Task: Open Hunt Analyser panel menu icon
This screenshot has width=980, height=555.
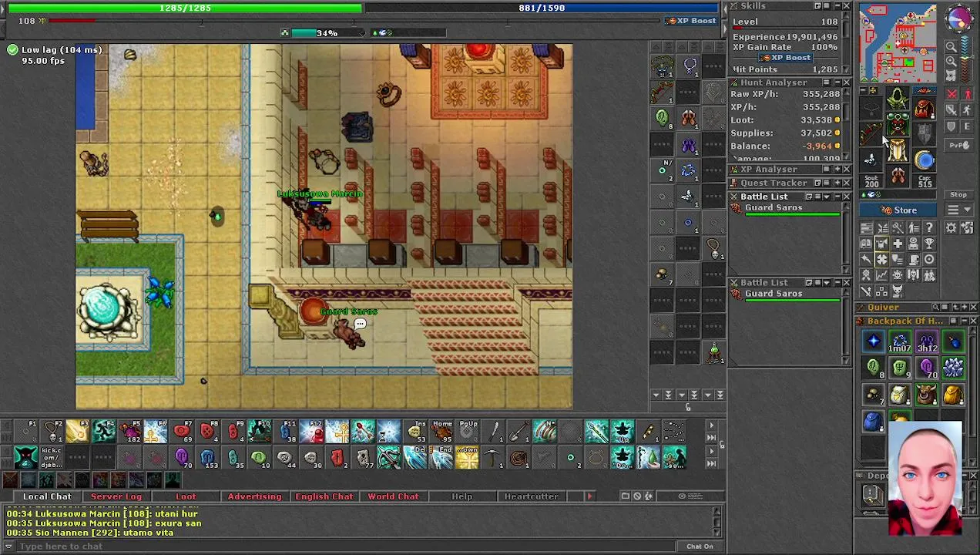Action: point(827,82)
